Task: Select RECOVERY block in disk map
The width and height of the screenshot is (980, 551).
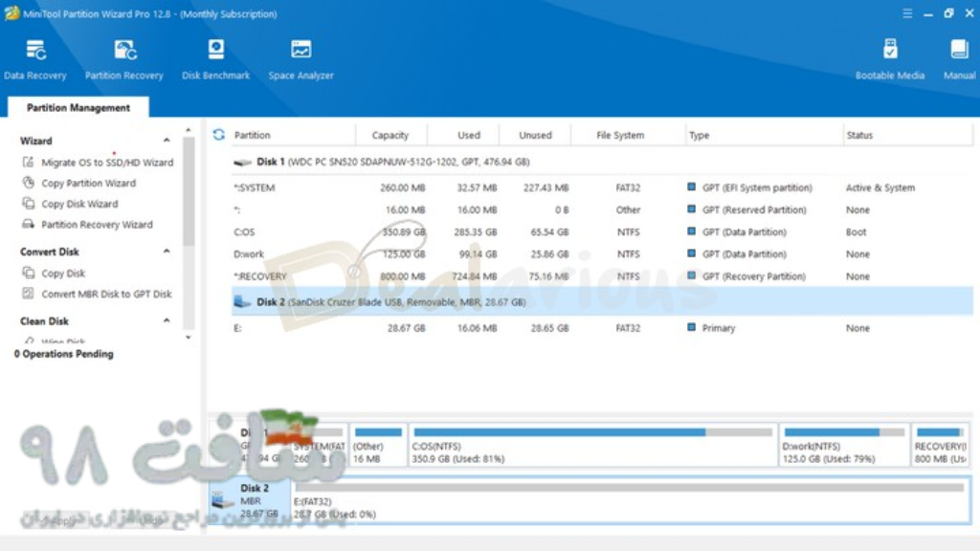Action: point(941,445)
